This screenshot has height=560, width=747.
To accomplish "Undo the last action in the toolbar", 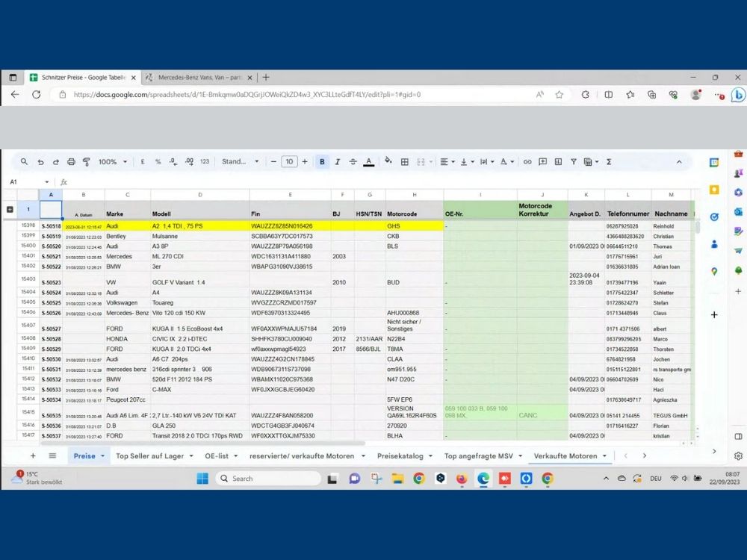I will point(40,162).
